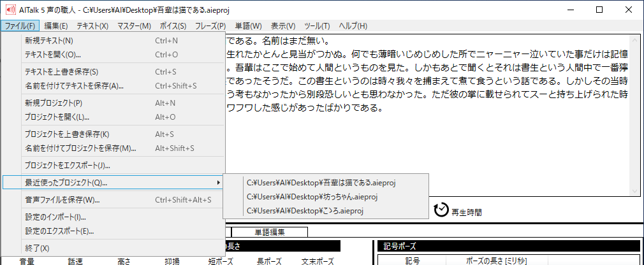Choose テキストを開く(O)... menu entry

[x=113, y=54]
